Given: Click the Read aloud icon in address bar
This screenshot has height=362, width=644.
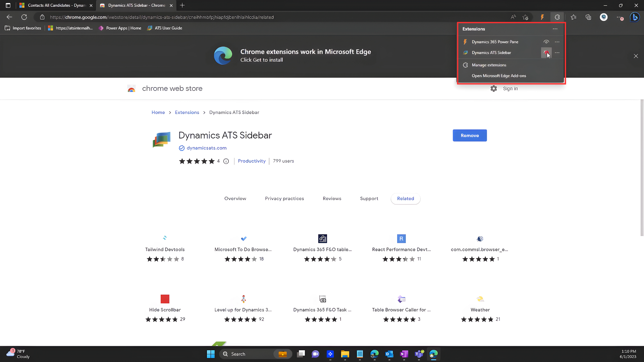Looking at the screenshot, I should 513,17.
